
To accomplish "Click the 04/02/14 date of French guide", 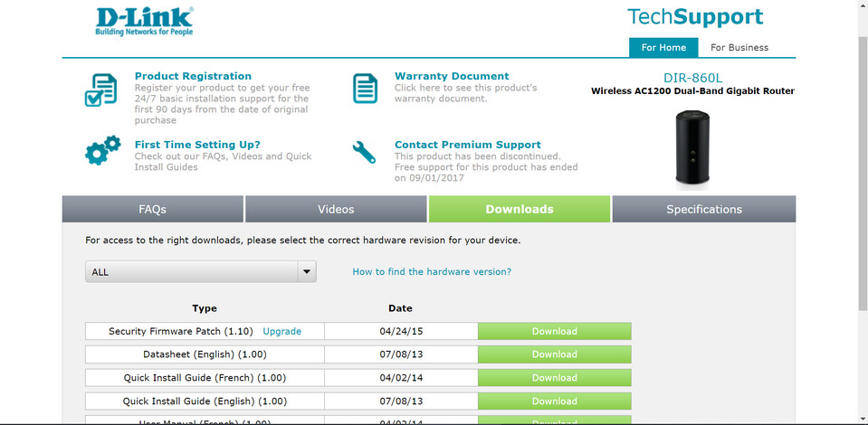I will click(x=401, y=377).
